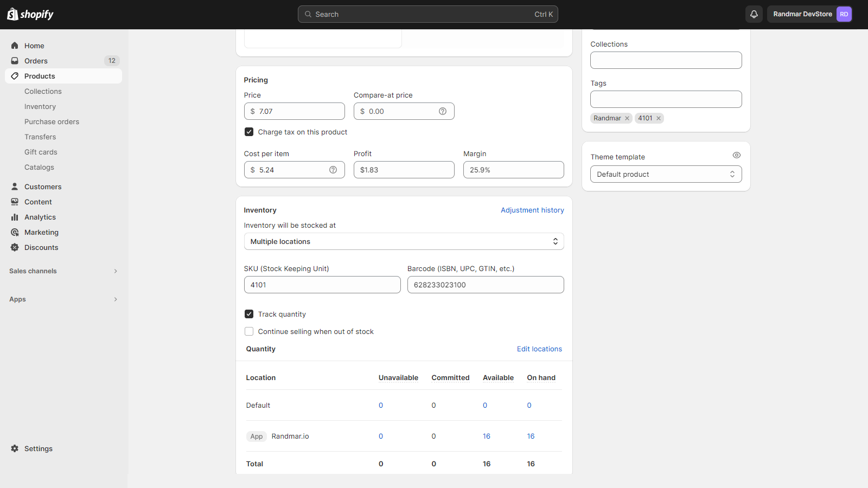This screenshot has width=868, height=488.
Task: Click the App badge beside Randmar.io
Action: coord(257,436)
